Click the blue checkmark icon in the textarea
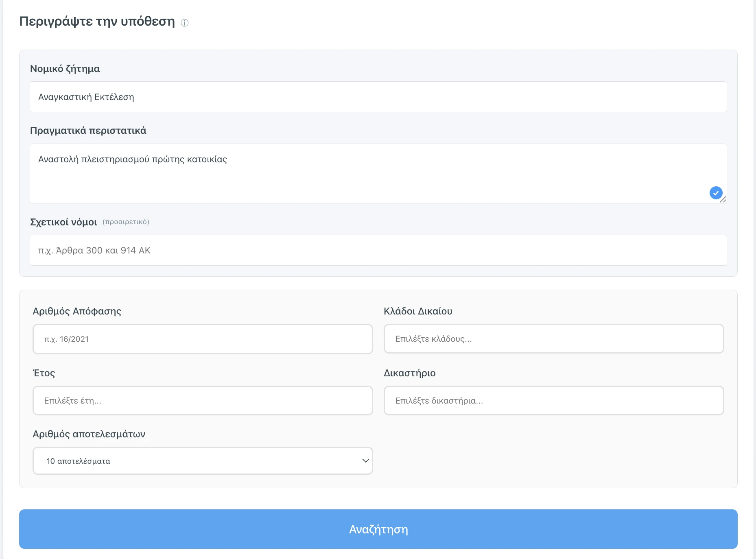The height and width of the screenshot is (559, 756). (716, 192)
